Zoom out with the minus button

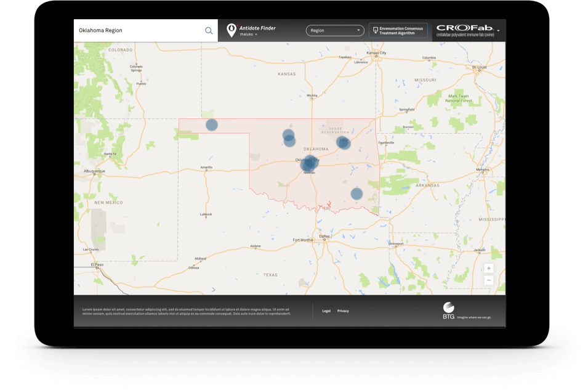click(488, 280)
